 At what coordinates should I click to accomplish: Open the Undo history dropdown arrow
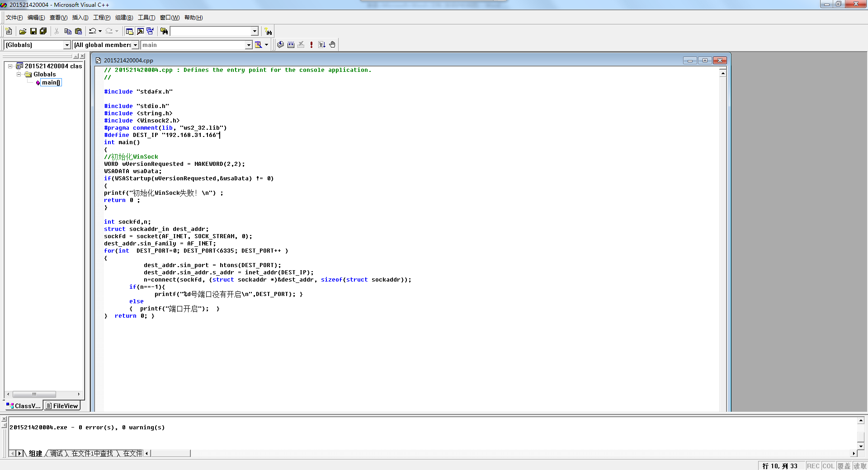(x=100, y=31)
